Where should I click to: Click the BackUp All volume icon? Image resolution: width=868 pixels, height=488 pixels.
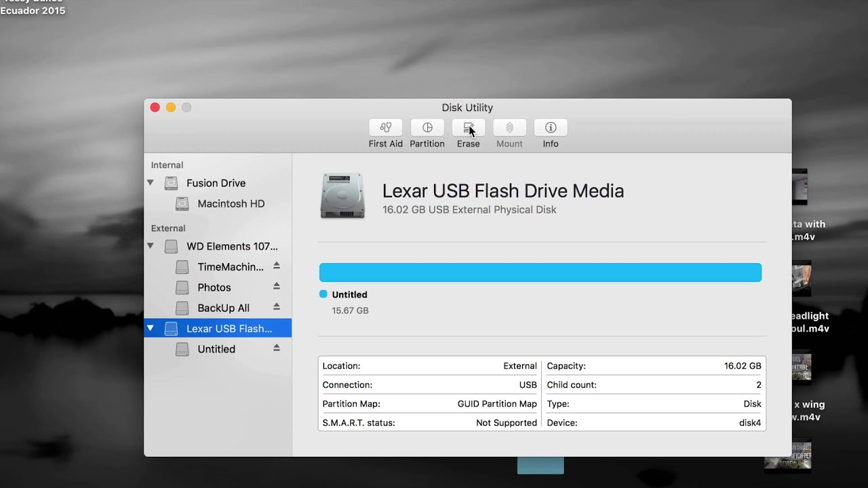tap(182, 308)
